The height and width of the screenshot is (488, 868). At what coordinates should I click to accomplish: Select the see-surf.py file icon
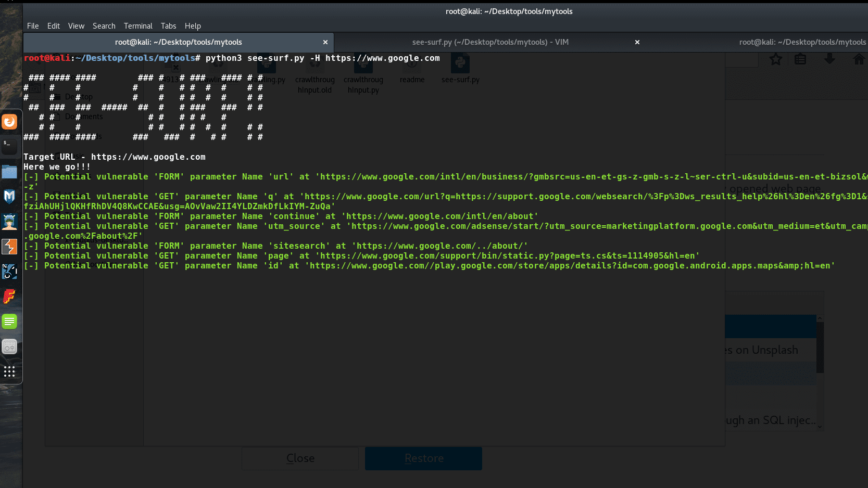[460, 69]
